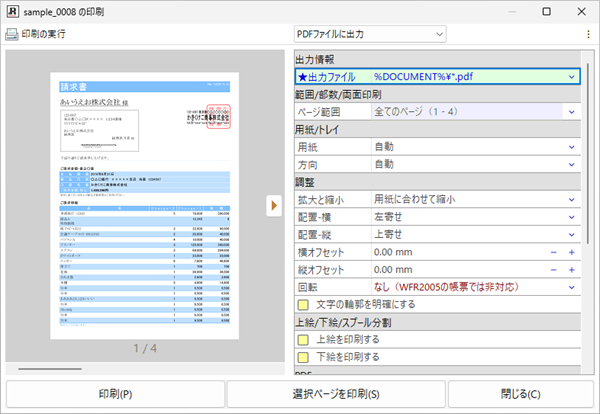Check 上絵を印刷する option

(x=303, y=340)
